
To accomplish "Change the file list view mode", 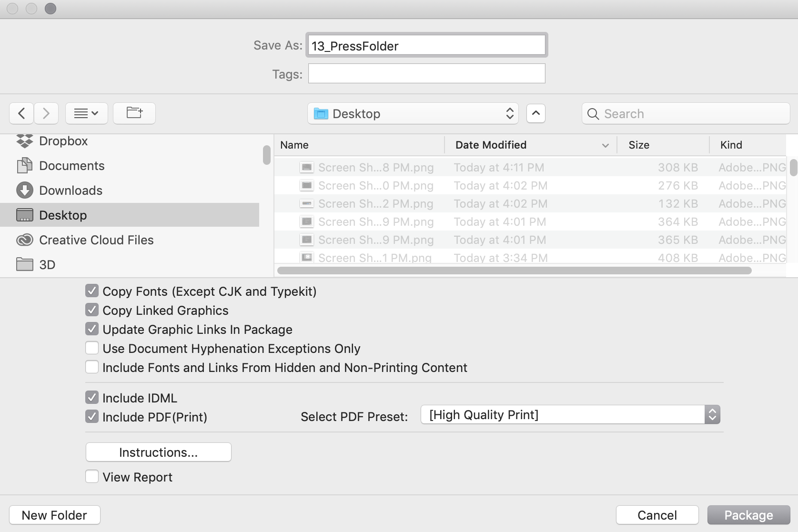I will click(86, 113).
